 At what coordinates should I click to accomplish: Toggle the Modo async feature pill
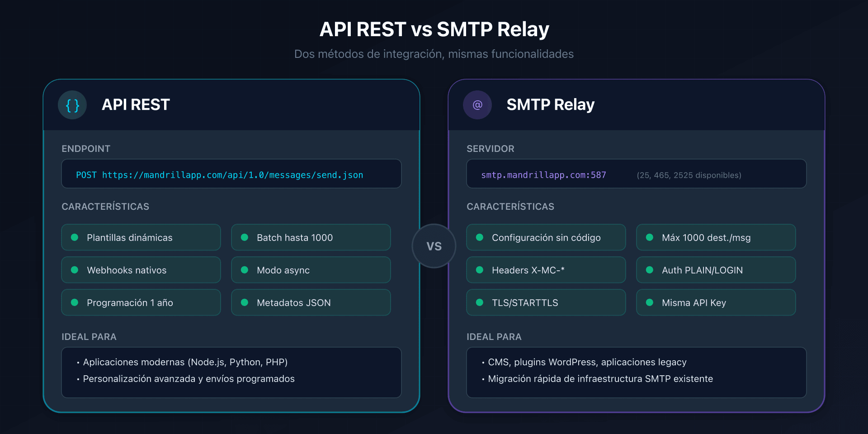click(311, 270)
